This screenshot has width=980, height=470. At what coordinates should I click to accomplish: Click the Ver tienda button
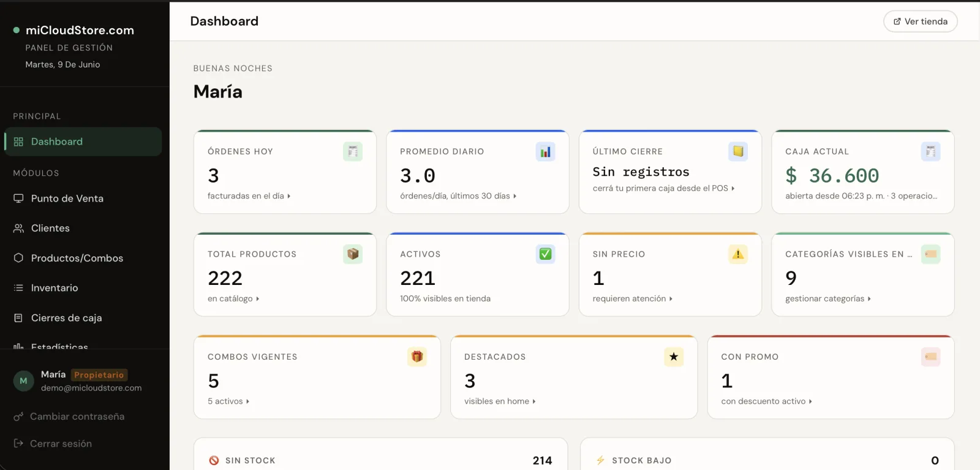pos(920,21)
